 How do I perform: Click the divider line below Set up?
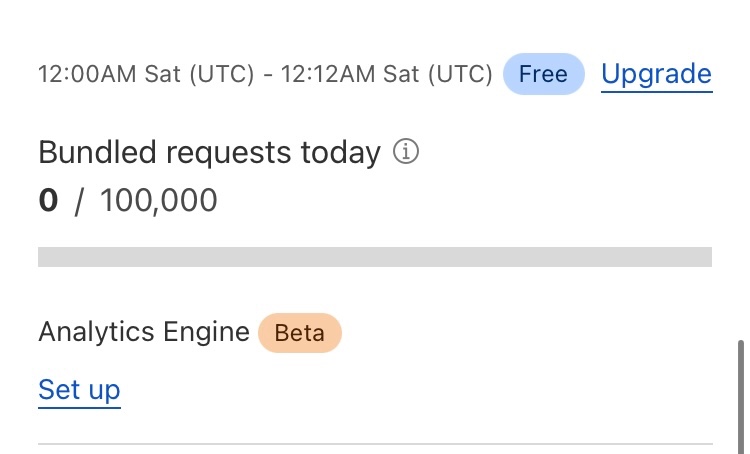click(x=375, y=443)
